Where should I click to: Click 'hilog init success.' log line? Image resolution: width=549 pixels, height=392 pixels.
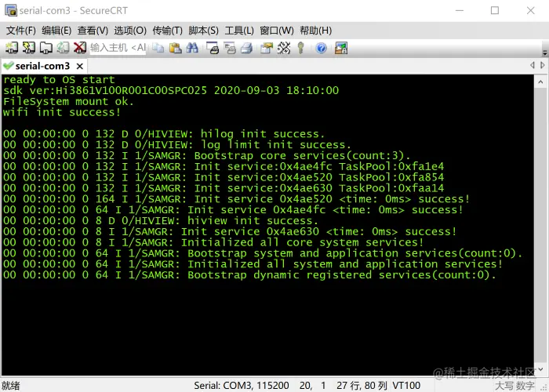164,134
